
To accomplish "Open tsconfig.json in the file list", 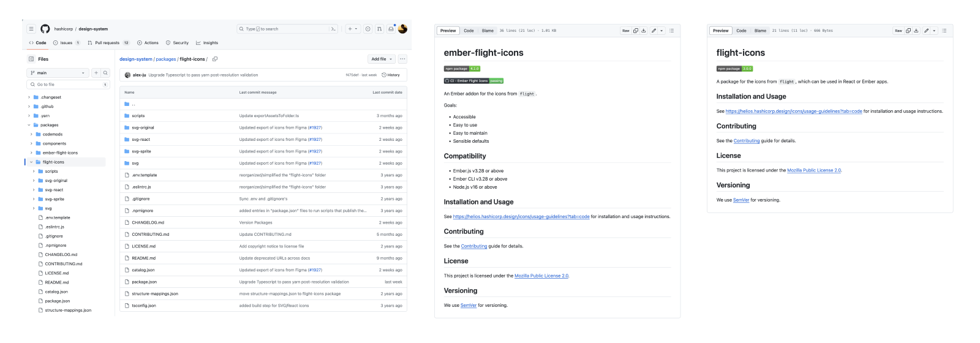I will point(144,306).
